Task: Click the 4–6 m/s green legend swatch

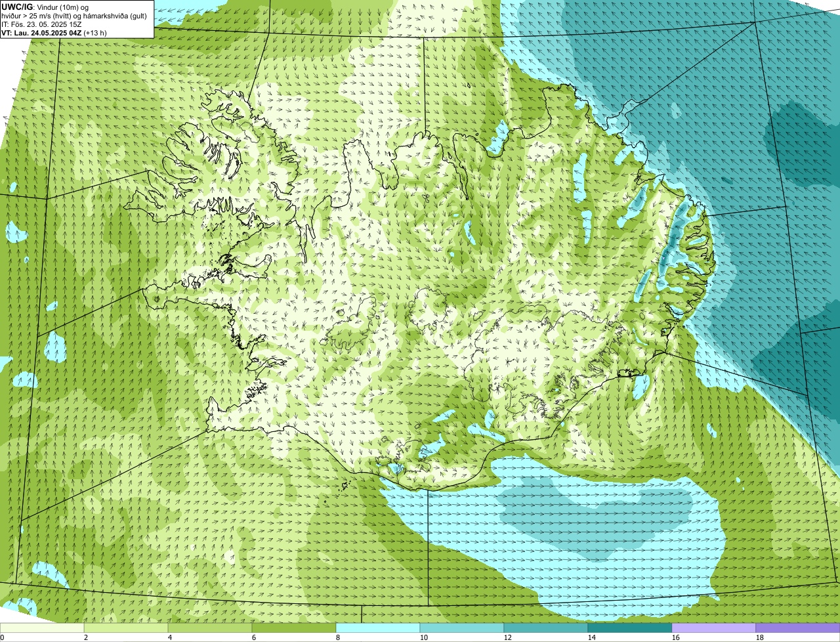Action: 210,628
